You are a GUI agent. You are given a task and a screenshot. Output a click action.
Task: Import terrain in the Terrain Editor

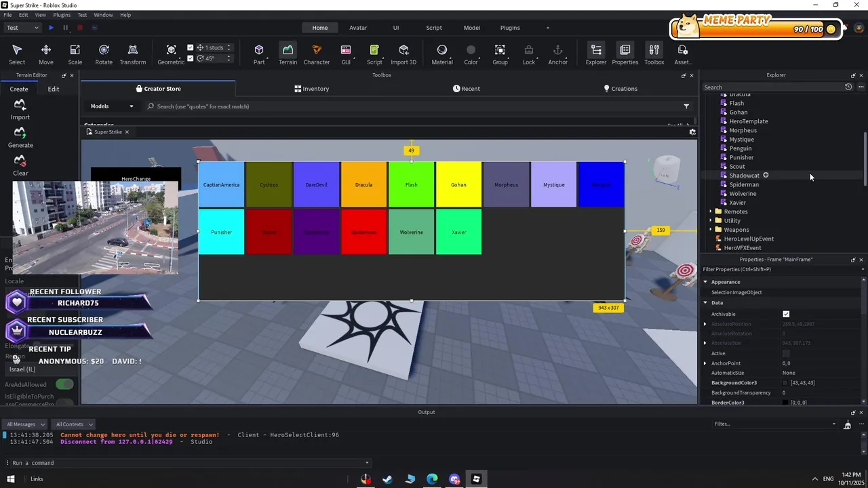click(x=20, y=110)
